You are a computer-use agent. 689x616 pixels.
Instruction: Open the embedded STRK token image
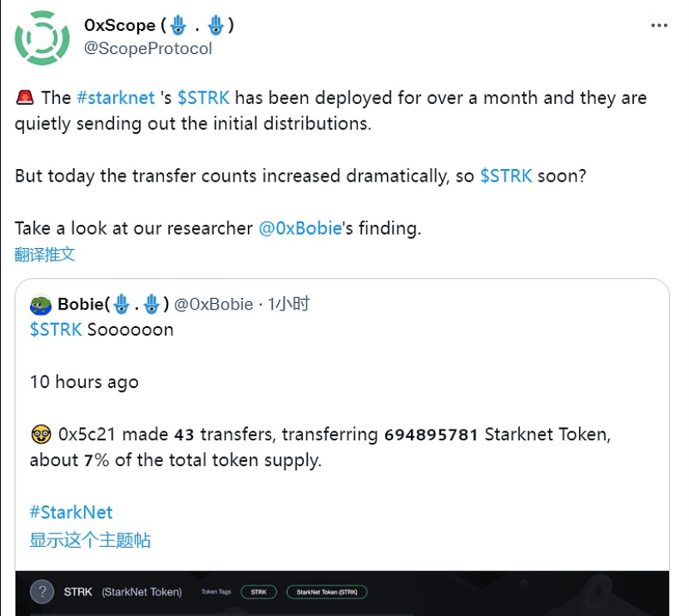coord(343,593)
